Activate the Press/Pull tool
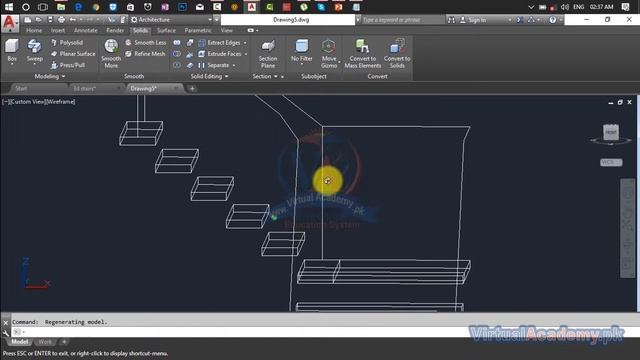Image resolution: width=640 pixels, height=360 pixels. pos(68,65)
